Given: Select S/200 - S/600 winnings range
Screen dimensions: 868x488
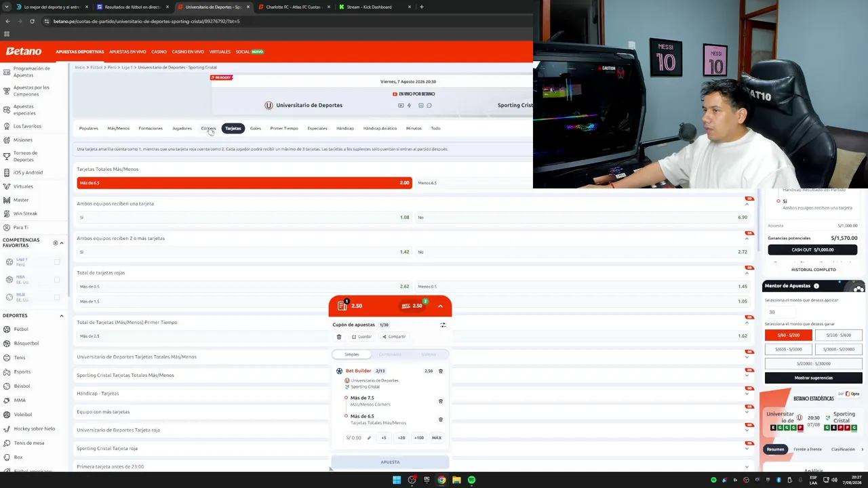Looking at the screenshot, I should (x=838, y=335).
